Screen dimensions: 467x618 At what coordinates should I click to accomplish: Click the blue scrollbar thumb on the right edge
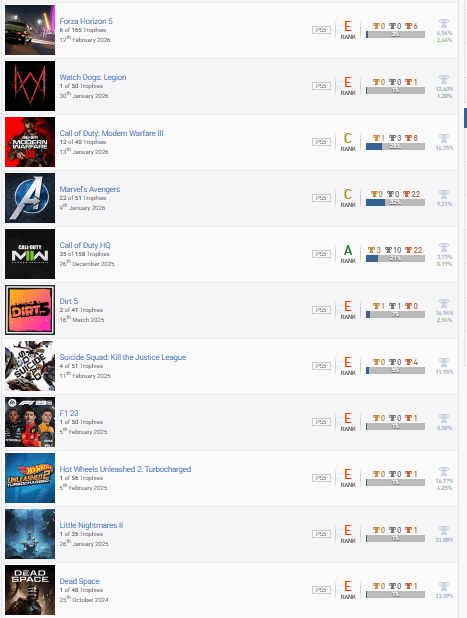(465, 118)
